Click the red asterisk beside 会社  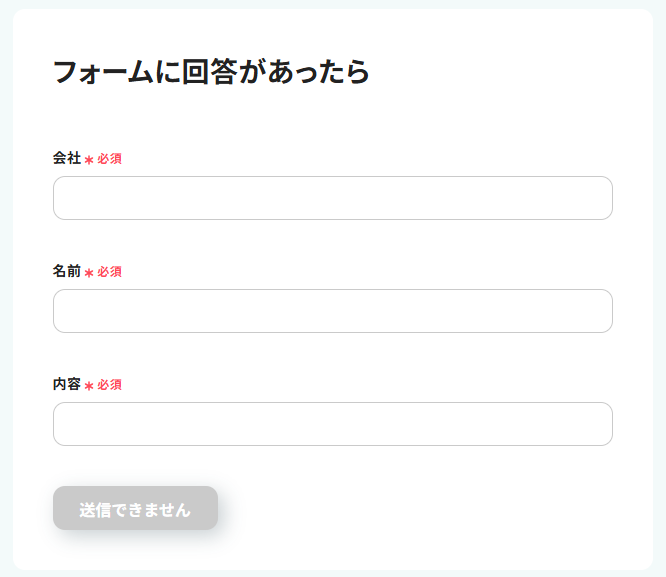(89, 160)
